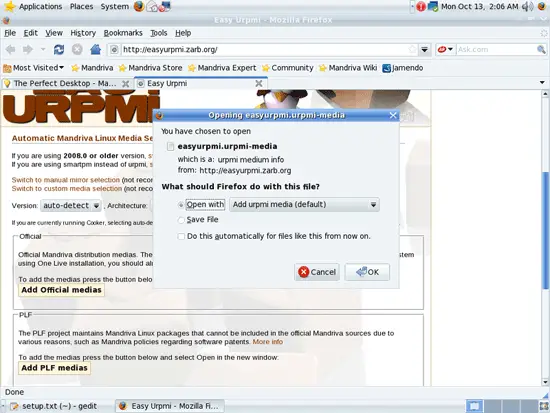The width and height of the screenshot is (550, 413).
Task: Open the list all tabs arrow
Action: [x=542, y=83]
